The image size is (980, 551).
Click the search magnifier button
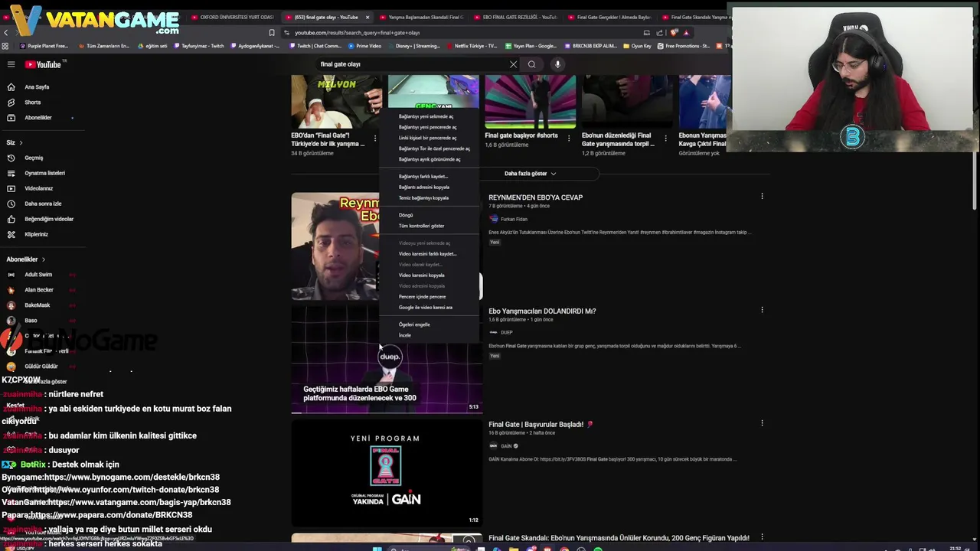tap(531, 64)
